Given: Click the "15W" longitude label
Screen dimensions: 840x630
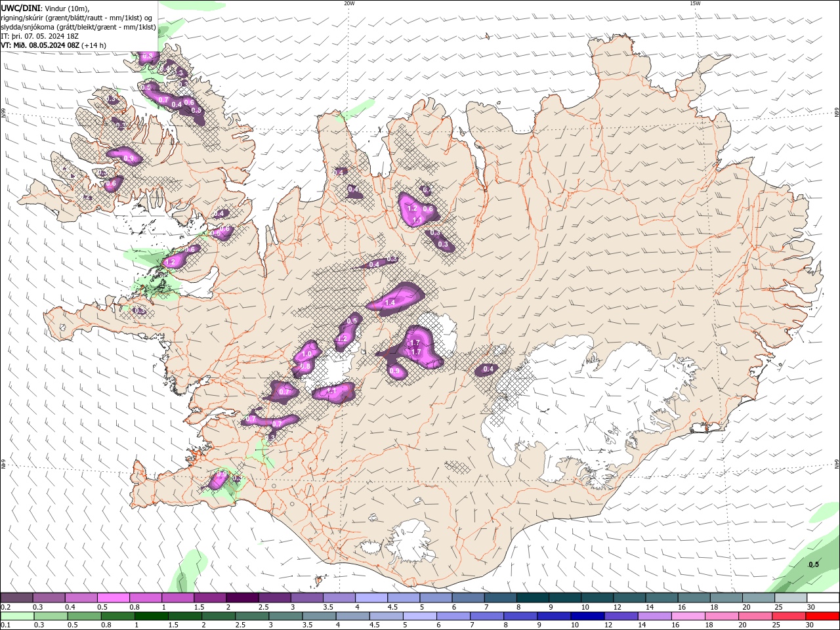Looking at the screenshot, I should 695,3.
